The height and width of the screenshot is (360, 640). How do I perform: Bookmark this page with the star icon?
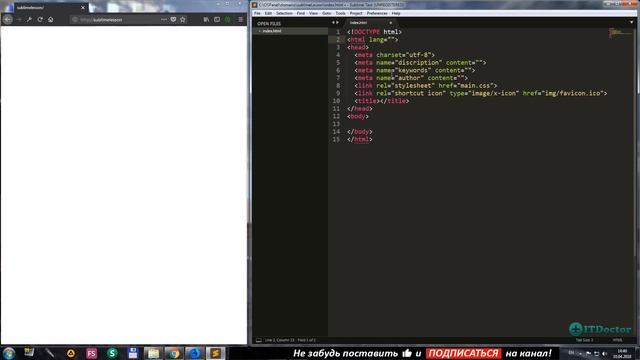pyautogui.click(x=183, y=19)
